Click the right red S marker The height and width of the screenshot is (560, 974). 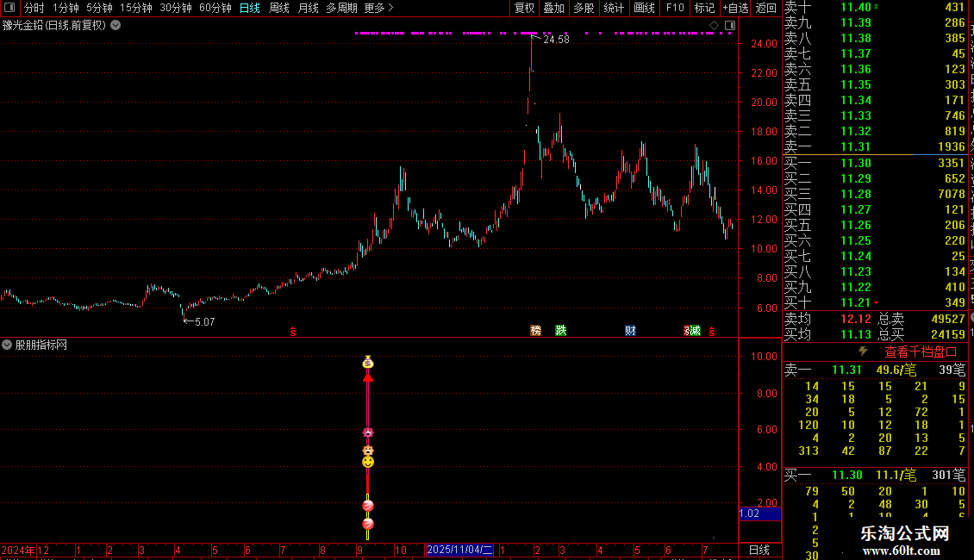tap(712, 333)
